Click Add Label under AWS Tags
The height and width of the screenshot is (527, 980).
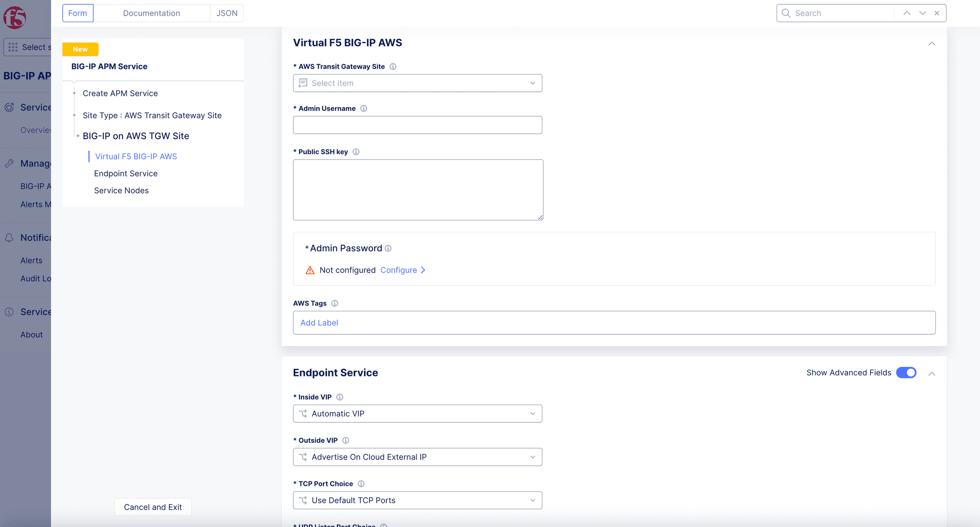point(319,322)
